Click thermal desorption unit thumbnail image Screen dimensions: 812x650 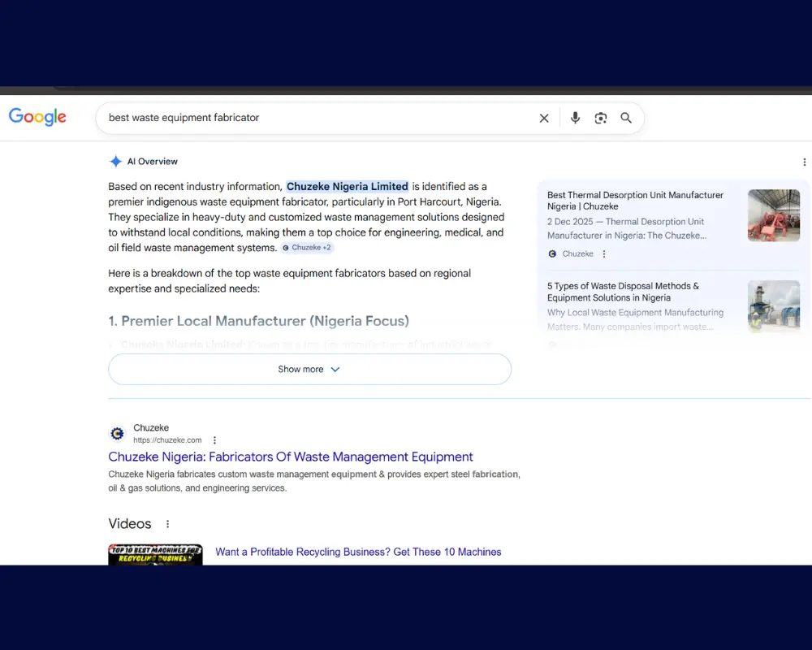click(x=774, y=215)
